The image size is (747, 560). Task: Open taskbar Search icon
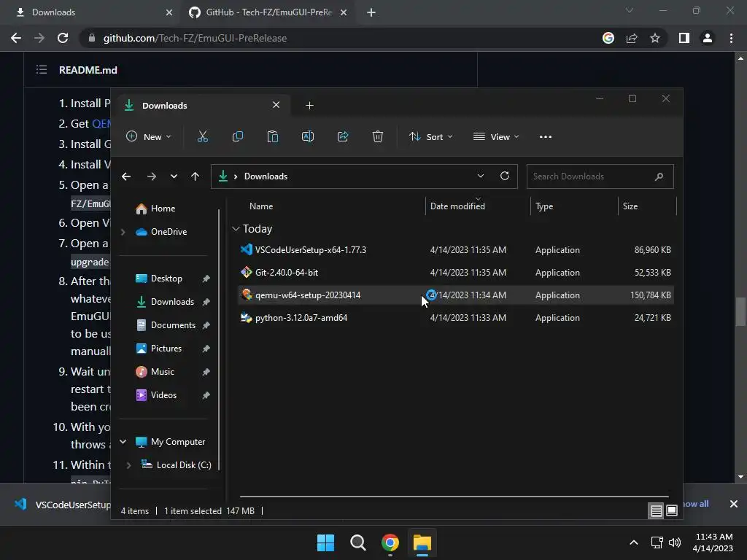tap(357, 542)
